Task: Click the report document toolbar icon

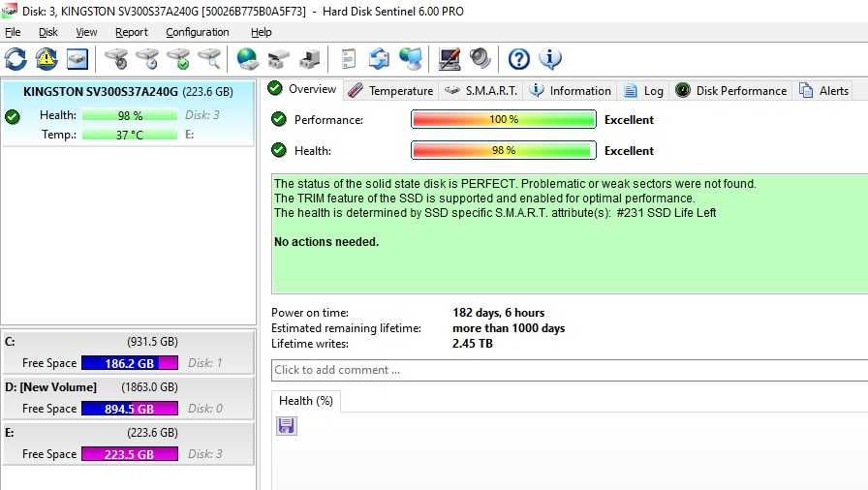Action: click(348, 59)
